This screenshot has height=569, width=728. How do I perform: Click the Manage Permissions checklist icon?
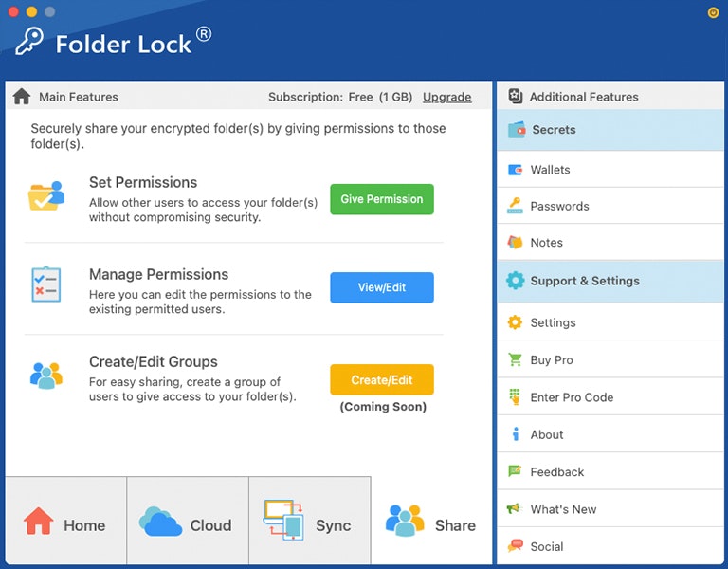(x=45, y=284)
